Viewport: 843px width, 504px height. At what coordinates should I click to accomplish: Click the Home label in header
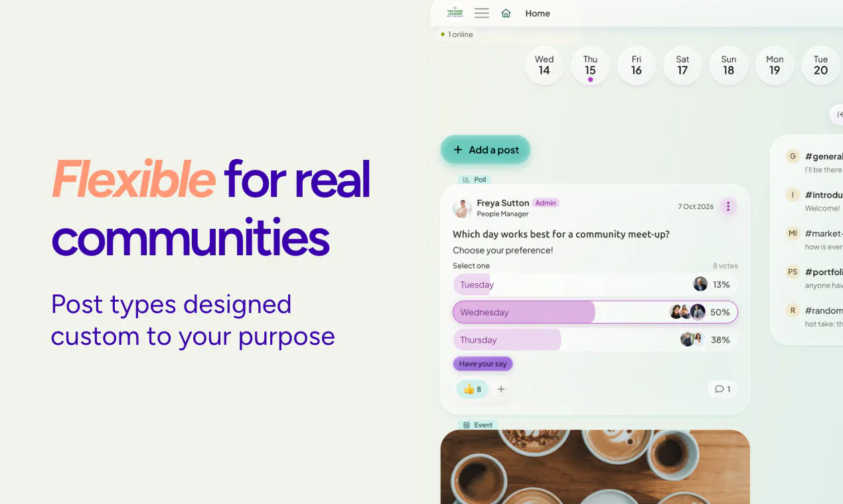[538, 13]
